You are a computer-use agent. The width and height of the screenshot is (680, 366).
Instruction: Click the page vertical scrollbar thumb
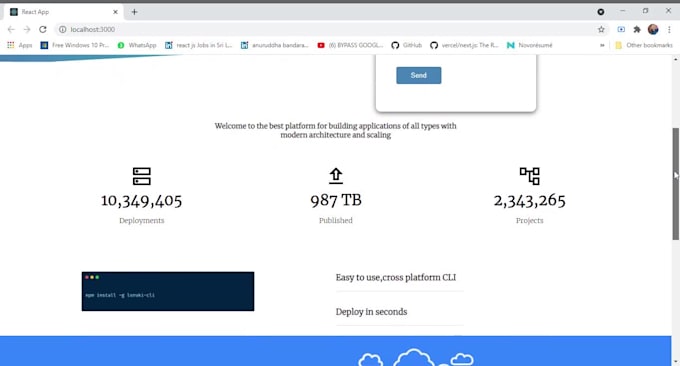[x=676, y=184]
